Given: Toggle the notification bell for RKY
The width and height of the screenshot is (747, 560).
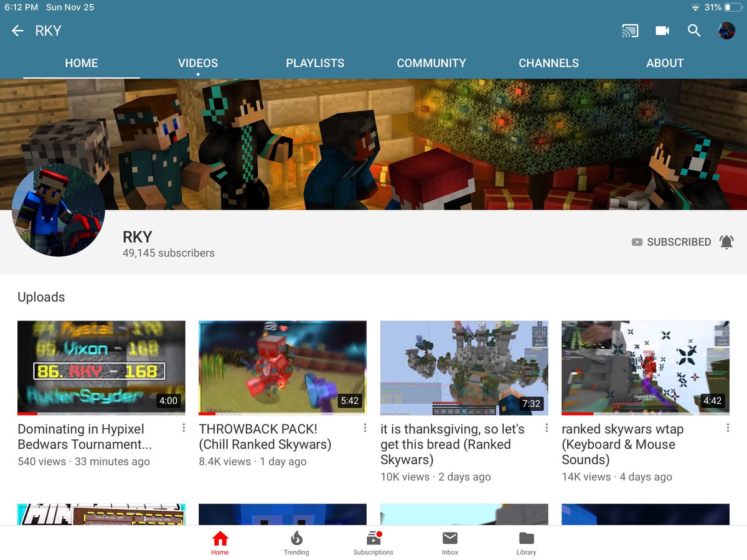Looking at the screenshot, I should [726, 242].
